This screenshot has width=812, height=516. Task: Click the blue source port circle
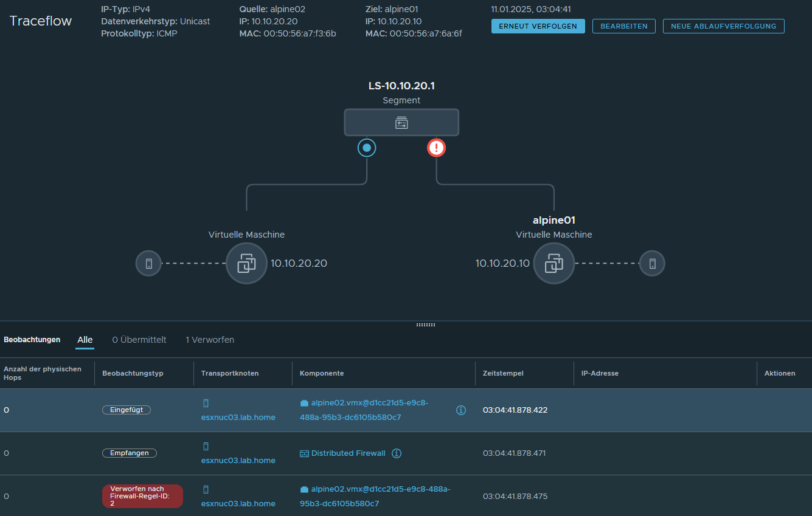[x=366, y=148]
